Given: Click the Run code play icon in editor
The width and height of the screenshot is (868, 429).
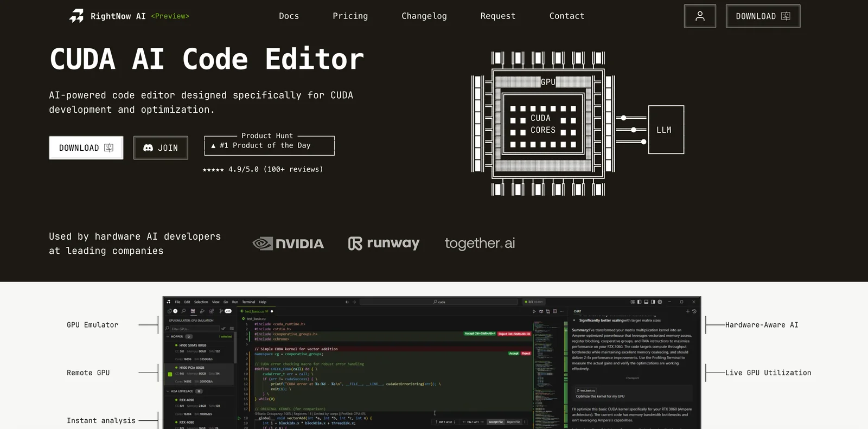Looking at the screenshot, I should pos(534,311).
